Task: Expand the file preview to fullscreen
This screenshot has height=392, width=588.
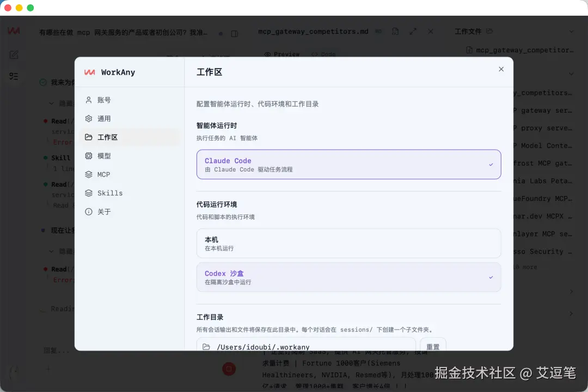Action: pyautogui.click(x=413, y=32)
